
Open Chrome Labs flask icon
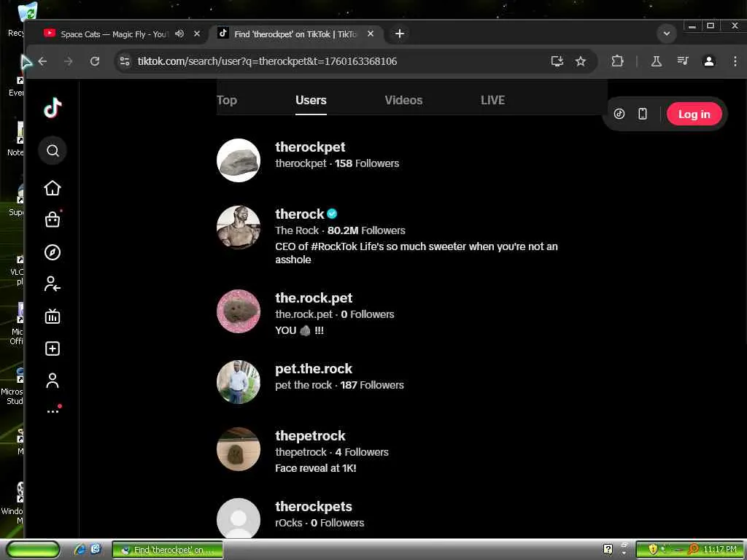(x=657, y=61)
